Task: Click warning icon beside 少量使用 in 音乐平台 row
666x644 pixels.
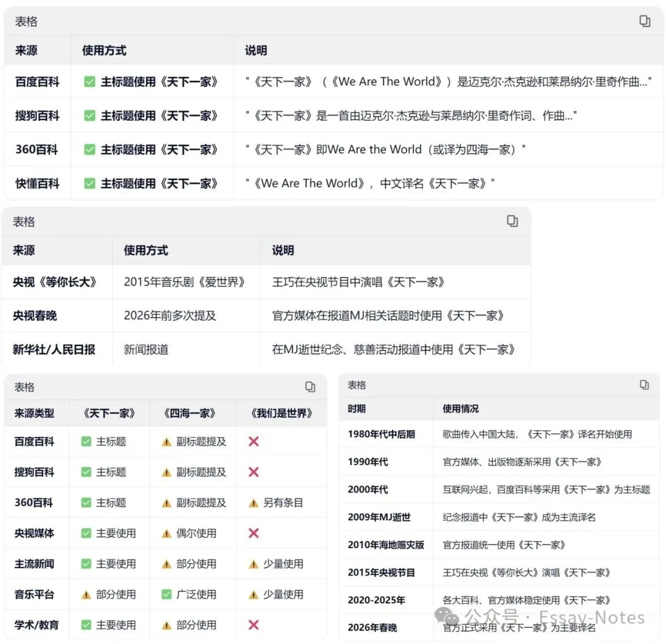Action: tap(253, 595)
